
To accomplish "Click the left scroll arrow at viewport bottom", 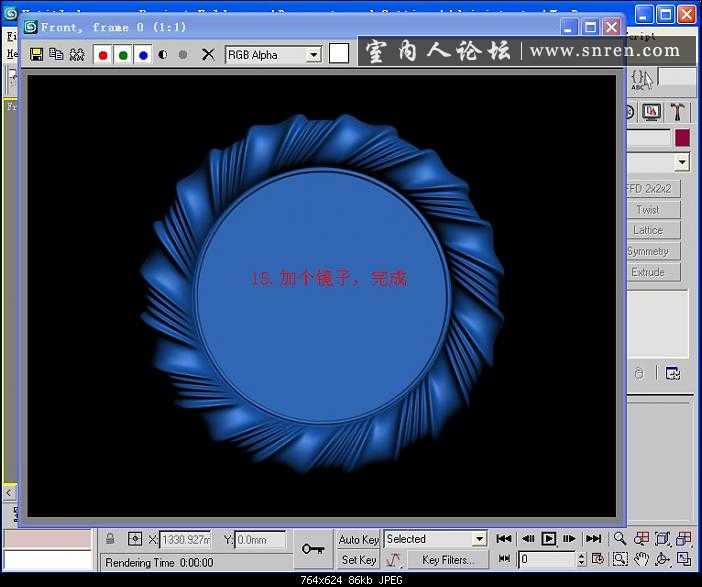I will point(9,493).
